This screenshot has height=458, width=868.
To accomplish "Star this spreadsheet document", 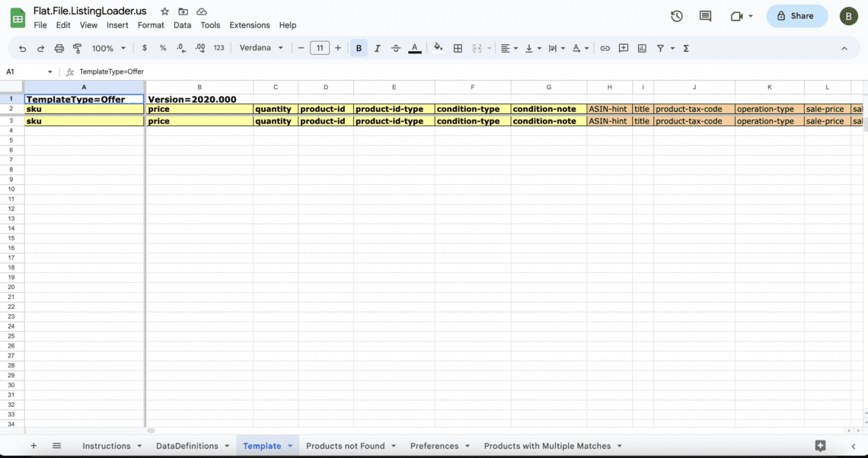I will pyautogui.click(x=164, y=11).
